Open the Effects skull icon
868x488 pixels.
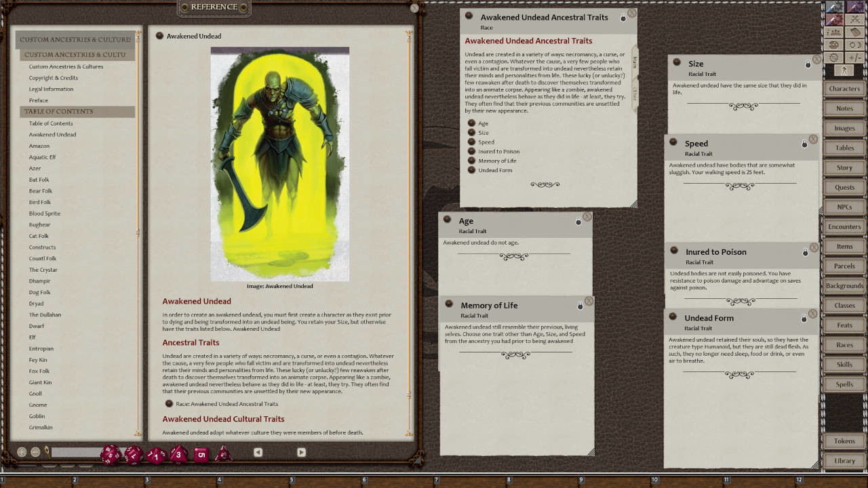point(833,44)
